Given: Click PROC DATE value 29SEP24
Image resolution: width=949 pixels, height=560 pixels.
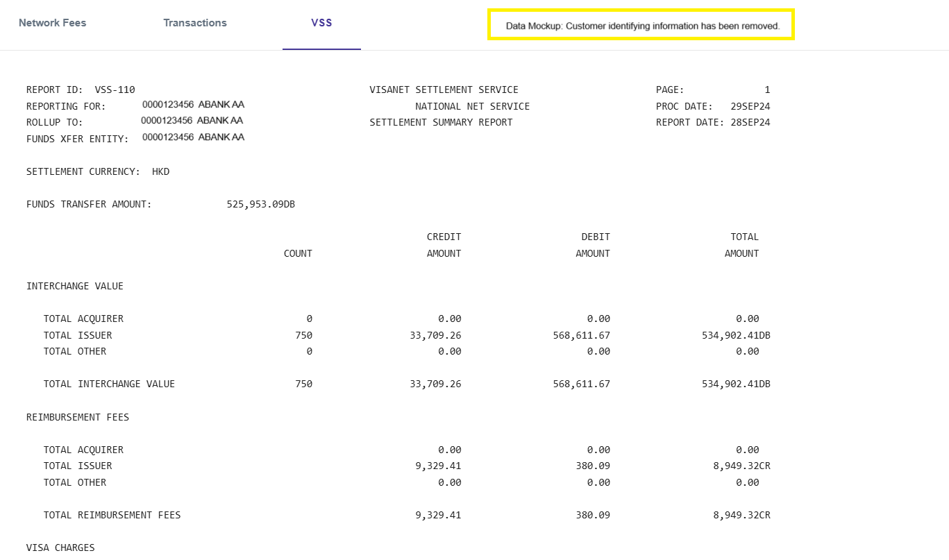Looking at the screenshot, I should click(750, 106).
